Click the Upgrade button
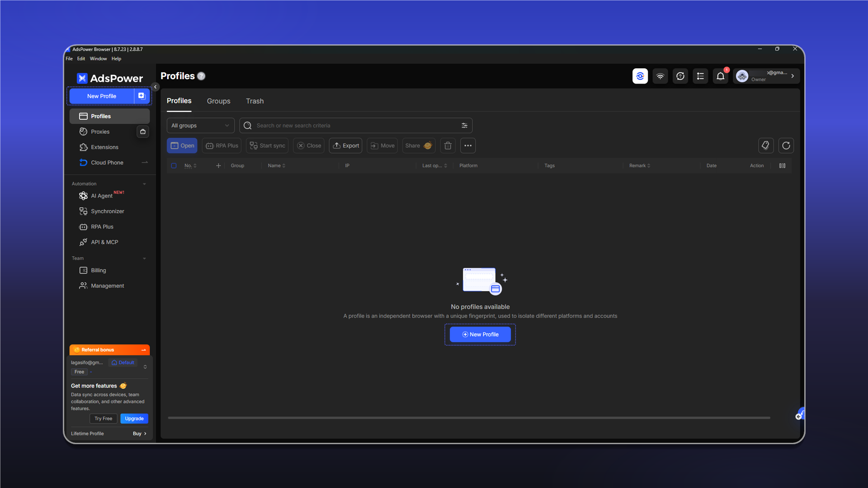The height and width of the screenshot is (488, 868). click(x=134, y=418)
